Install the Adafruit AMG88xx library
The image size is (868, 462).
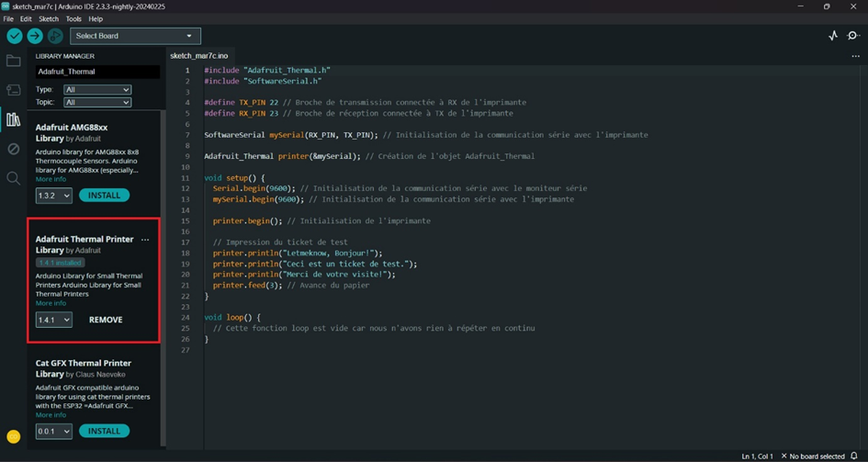pyautogui.click(x=104, y=196)
